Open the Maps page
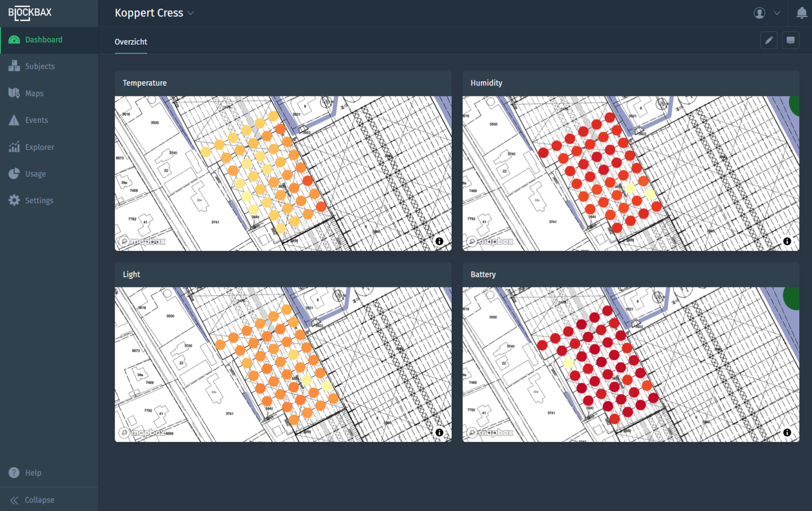 click(34, 93)
